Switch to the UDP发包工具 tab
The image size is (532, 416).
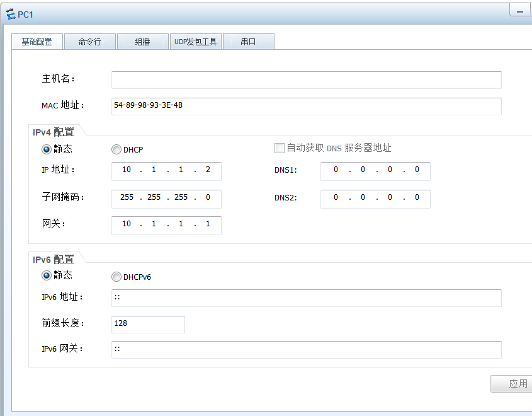point(196,42)
